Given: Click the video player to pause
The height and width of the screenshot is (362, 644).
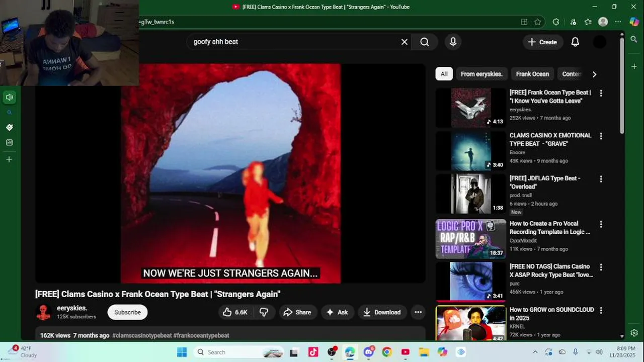Looking at the screenshot, I should 230,173.
